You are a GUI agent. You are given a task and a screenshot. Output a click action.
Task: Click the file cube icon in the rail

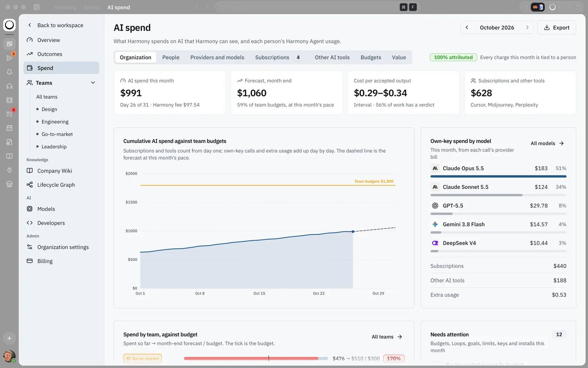click(x=9, y=142)
